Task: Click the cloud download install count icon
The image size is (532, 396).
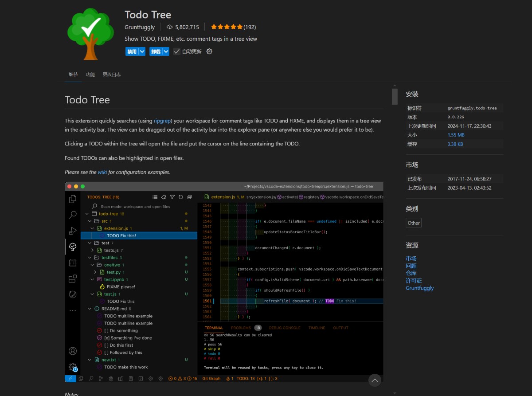Action: pyautogui.click(x=169, y=27)
